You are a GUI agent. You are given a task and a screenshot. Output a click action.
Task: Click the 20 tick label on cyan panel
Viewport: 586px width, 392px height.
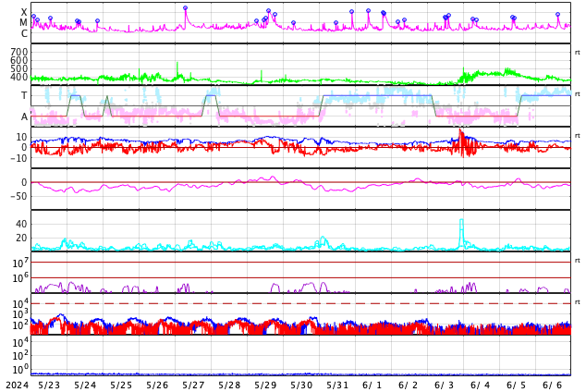[21, 238]
